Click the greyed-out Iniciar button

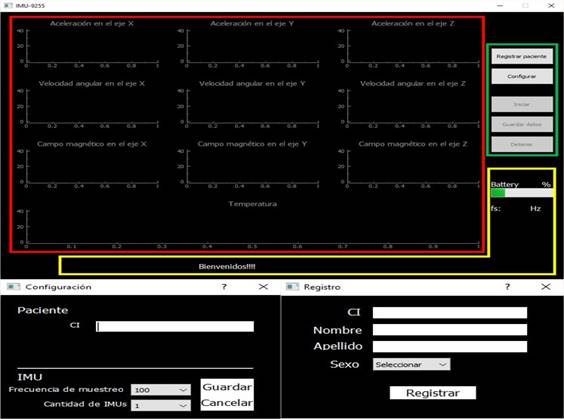[522, 104]
